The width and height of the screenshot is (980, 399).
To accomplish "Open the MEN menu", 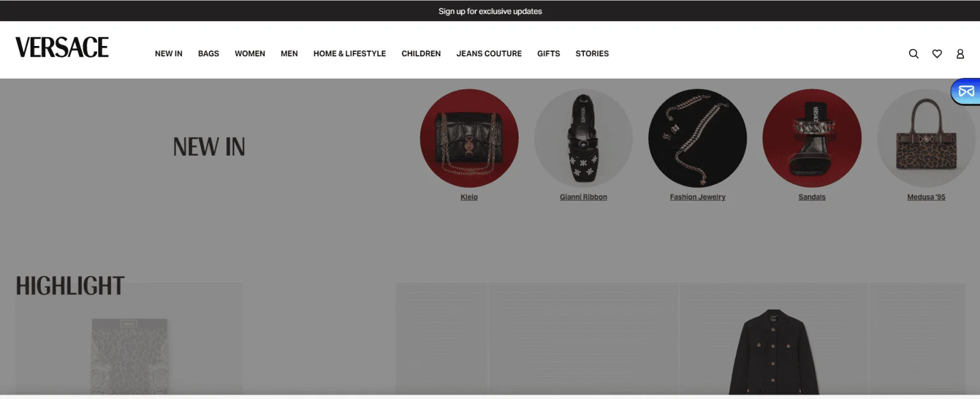I will tap(289, 54).
